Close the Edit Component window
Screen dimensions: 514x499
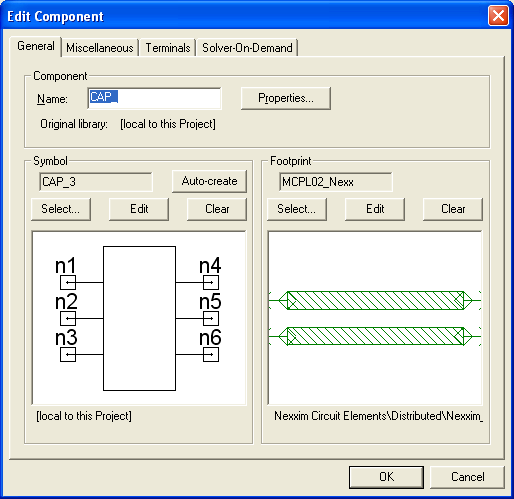(498, 16)
